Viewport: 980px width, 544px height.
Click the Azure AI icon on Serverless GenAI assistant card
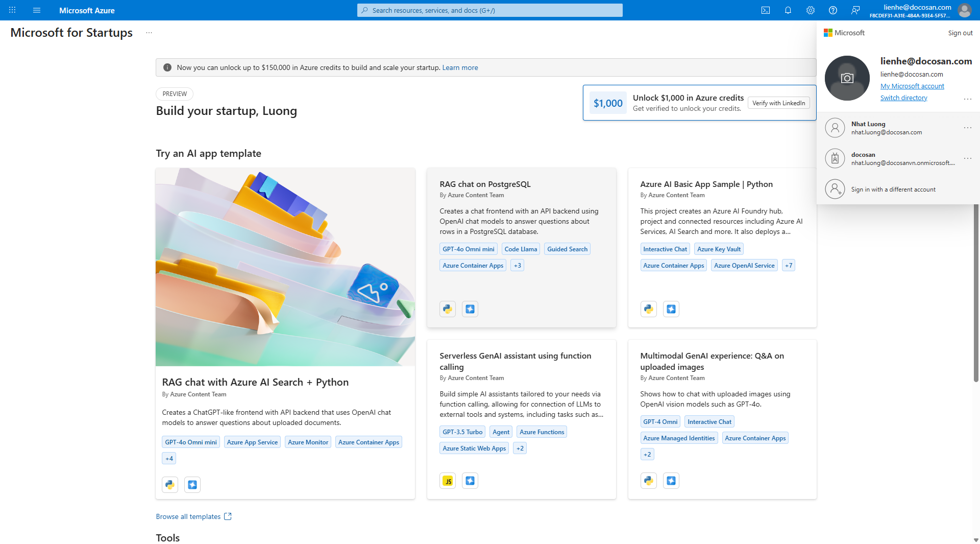point(470,481)
